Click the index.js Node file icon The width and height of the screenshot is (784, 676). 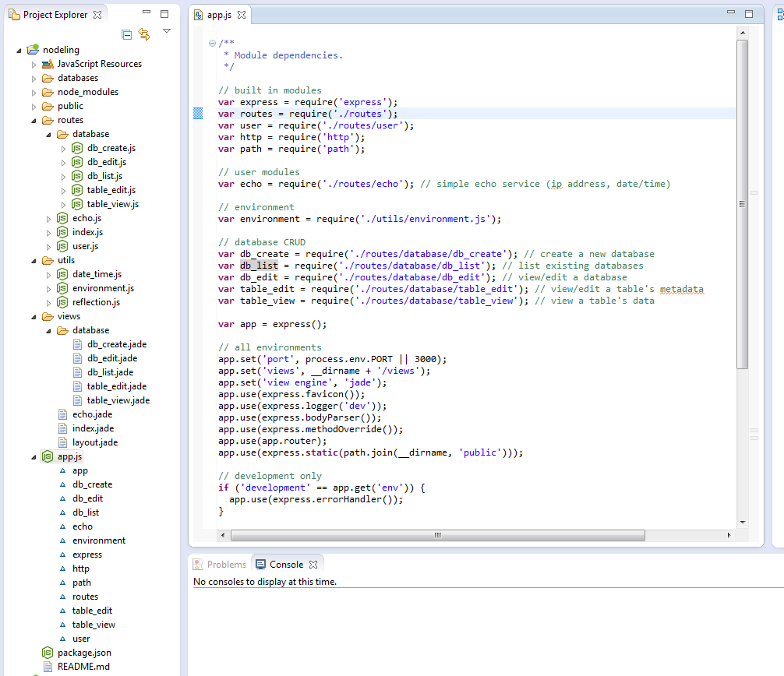(x=62, y=232)
